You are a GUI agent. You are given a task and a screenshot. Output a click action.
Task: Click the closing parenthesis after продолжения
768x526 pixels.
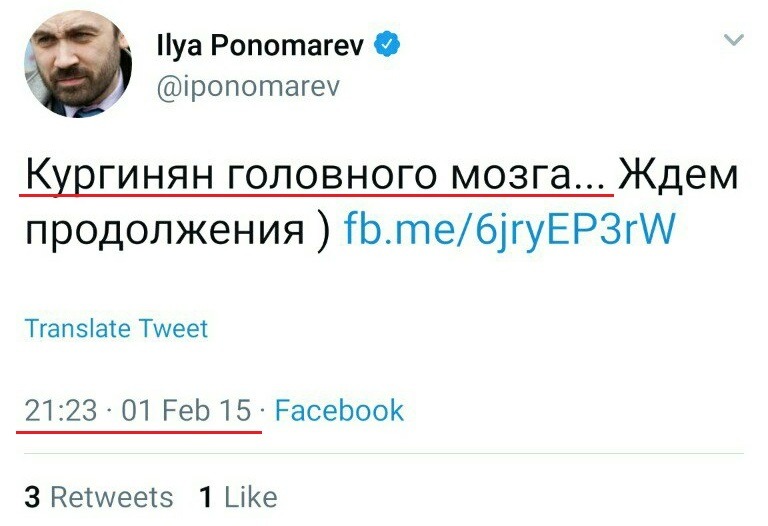tap(321, 230)
